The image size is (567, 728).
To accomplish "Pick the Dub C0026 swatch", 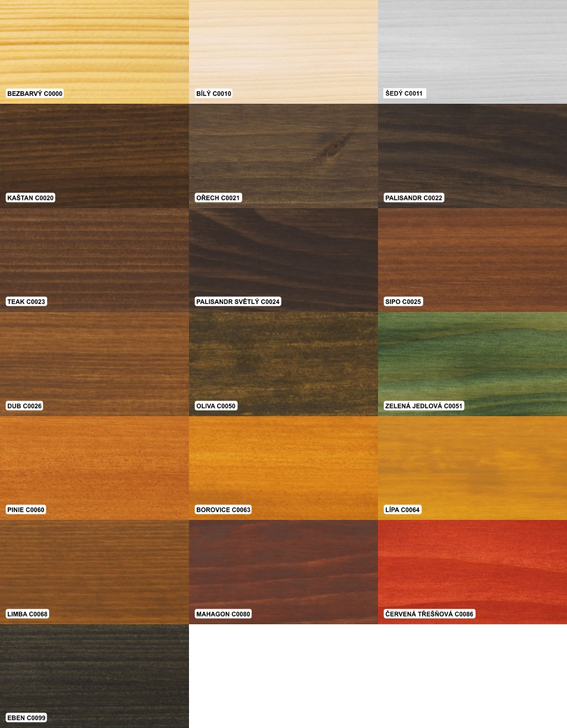I will [94, 361].
